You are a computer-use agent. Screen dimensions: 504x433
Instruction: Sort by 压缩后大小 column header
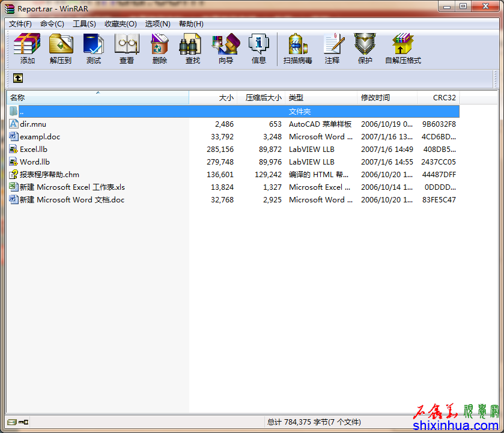tap(261, 97)
